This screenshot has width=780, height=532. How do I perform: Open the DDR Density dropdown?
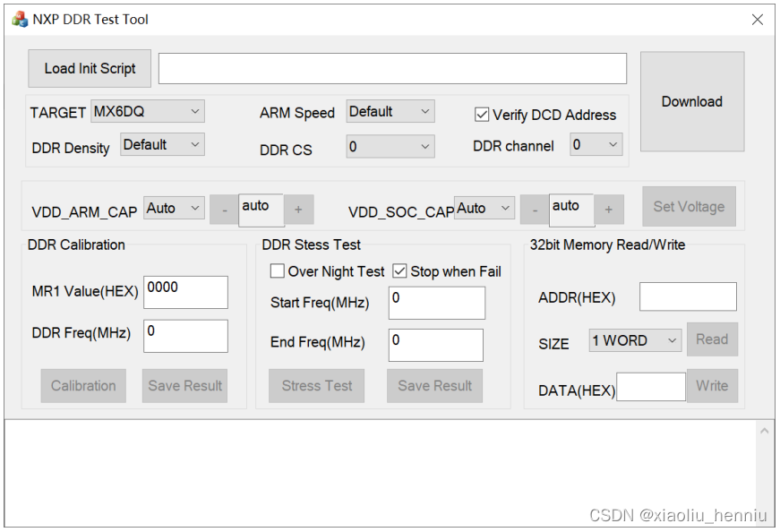162,144
